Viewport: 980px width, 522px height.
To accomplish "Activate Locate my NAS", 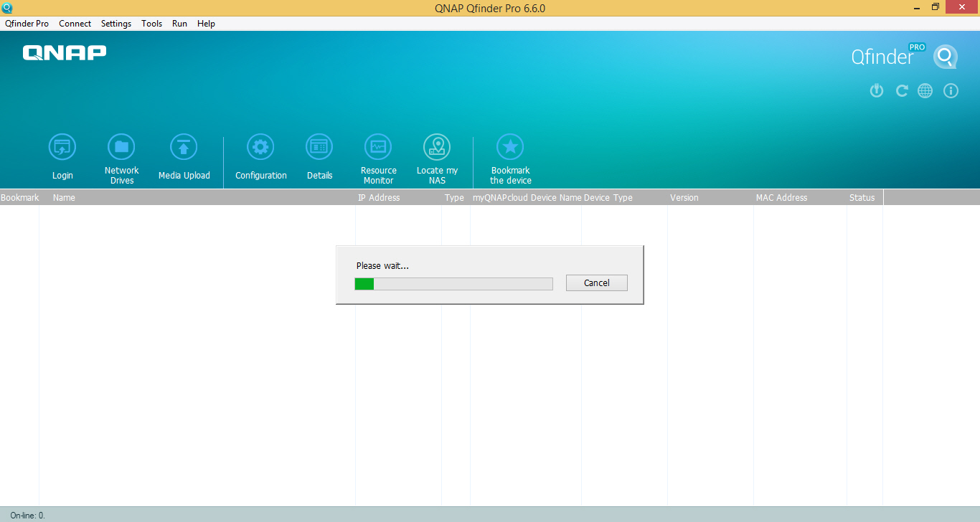I will click(x=438, y=146).
